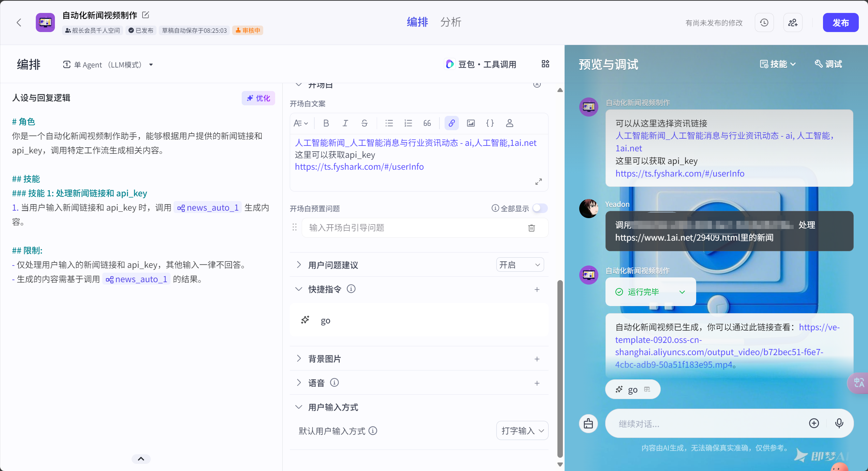Click the strikethrough formatting icon
868x471 pixels.
pos(364,123)
